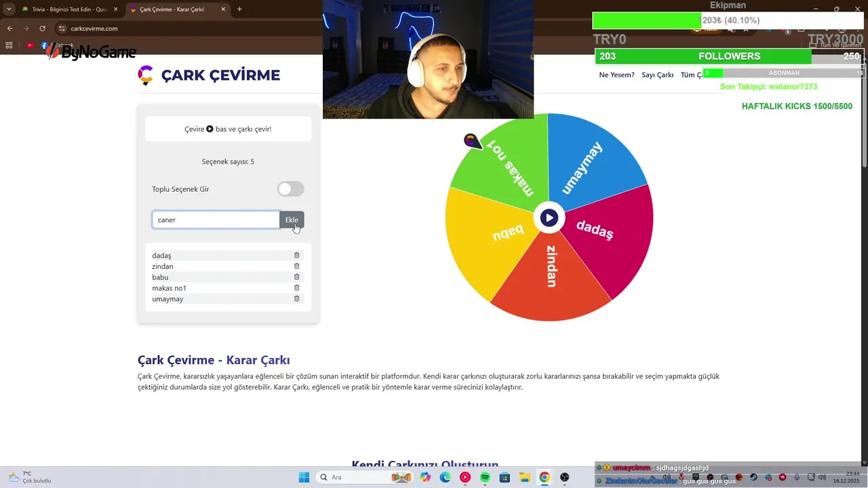The image size is (868, 488).
Task: Open the tab search dropdown arrow
Action: point(9,9)
